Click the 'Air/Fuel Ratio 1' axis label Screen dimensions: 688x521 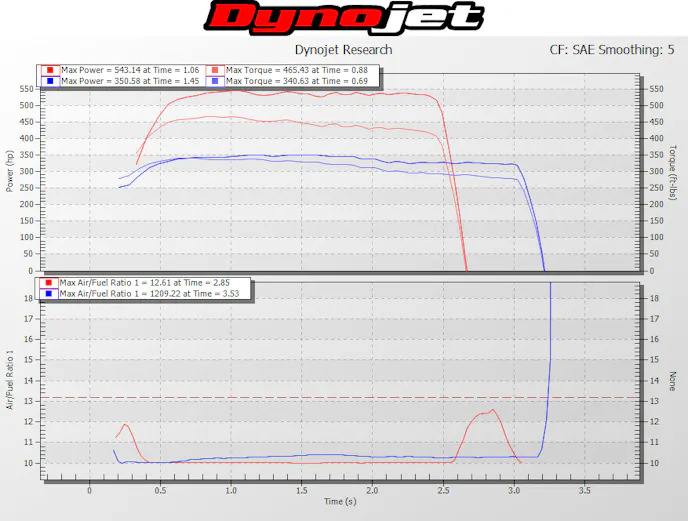[x=9, y=380]
